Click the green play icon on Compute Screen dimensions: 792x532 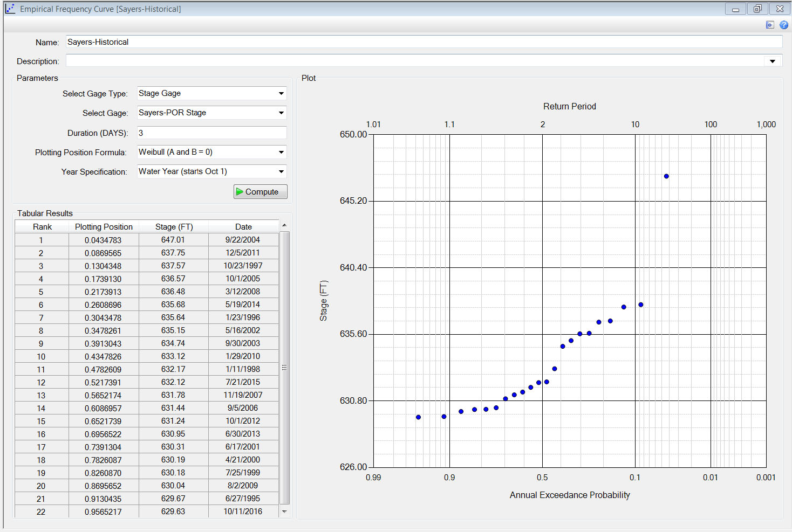click(240, 191)
